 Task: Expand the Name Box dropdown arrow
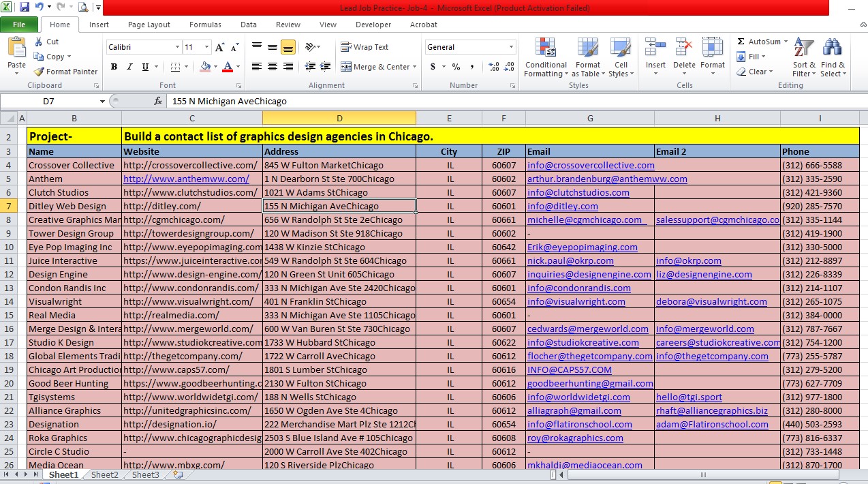point(102,101)
